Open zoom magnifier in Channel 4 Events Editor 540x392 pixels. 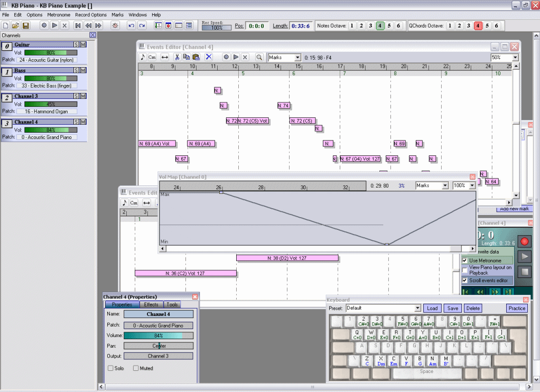tap(259, 57)
